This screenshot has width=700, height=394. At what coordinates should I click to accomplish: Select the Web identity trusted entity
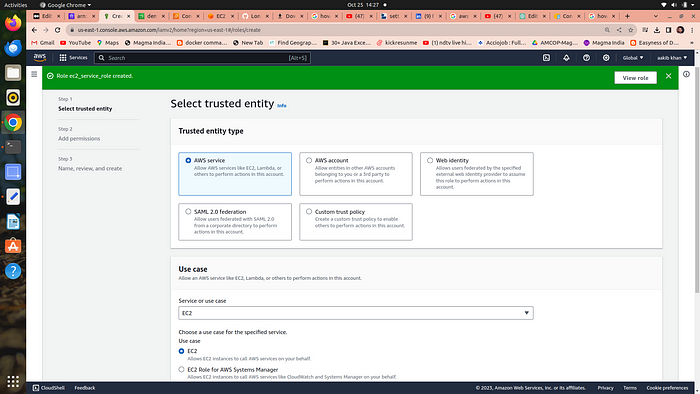click(x=476, y=174)
